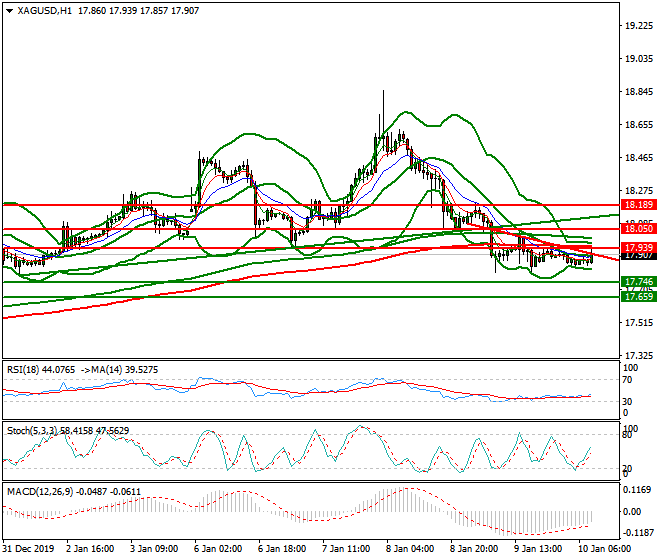
Task: Click the 18.189 red resistance price label
Action: (x=639, y=205)
